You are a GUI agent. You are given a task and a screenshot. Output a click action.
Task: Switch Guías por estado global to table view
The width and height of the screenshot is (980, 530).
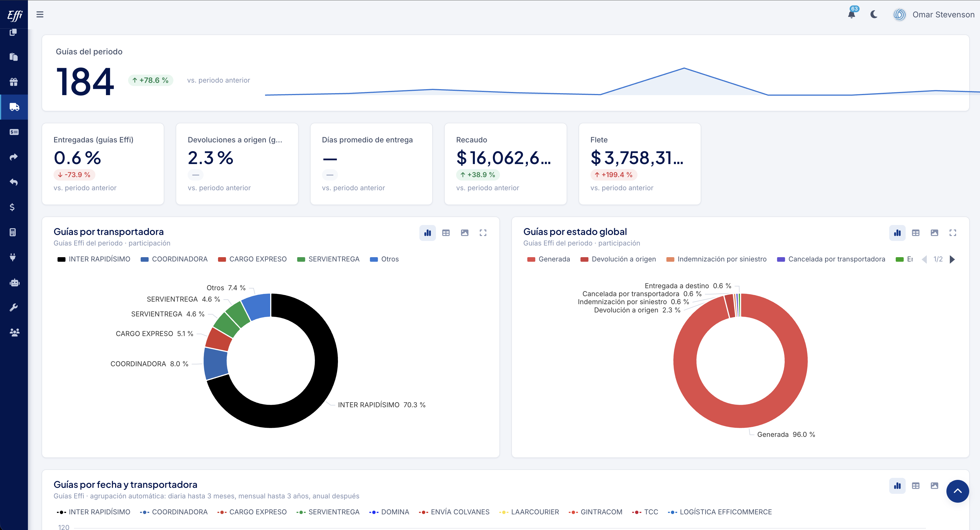click(916, 233)
